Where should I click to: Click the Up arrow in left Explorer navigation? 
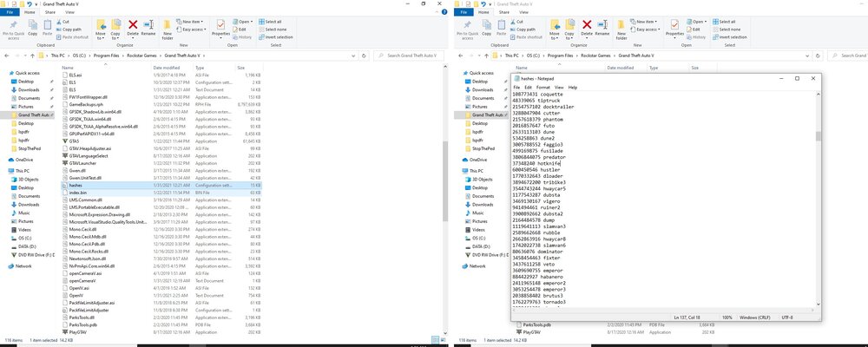point(32,56)
